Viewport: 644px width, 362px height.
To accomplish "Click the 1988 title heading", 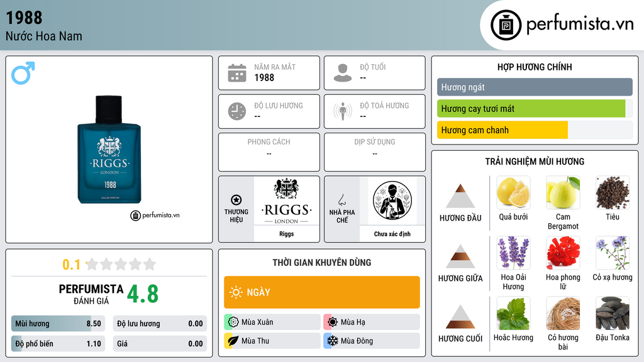I will pos(24,18).
